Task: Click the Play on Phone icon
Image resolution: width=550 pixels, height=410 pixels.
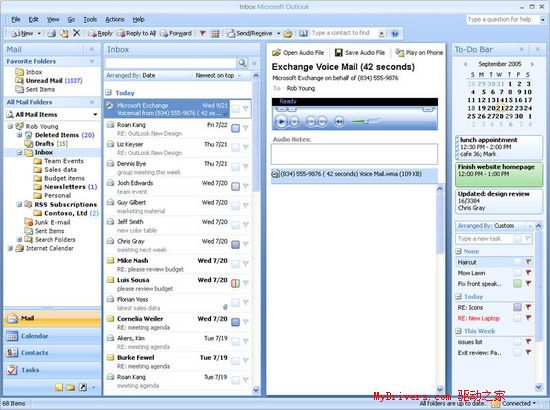Action: tap(400, 53)
